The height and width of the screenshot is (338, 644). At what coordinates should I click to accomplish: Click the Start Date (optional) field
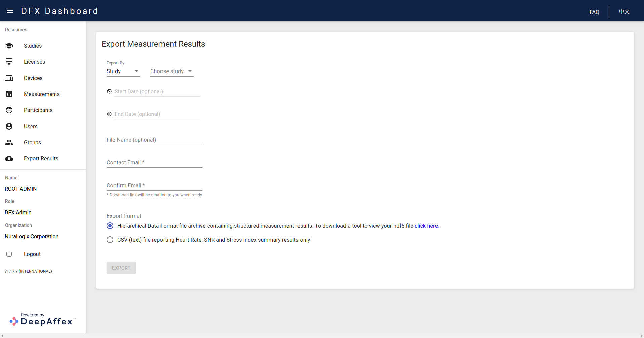pyautogui.click(x=157, y=91)
